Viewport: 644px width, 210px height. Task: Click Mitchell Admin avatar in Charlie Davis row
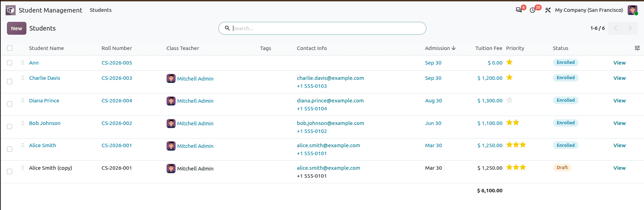tap(171, 78)
